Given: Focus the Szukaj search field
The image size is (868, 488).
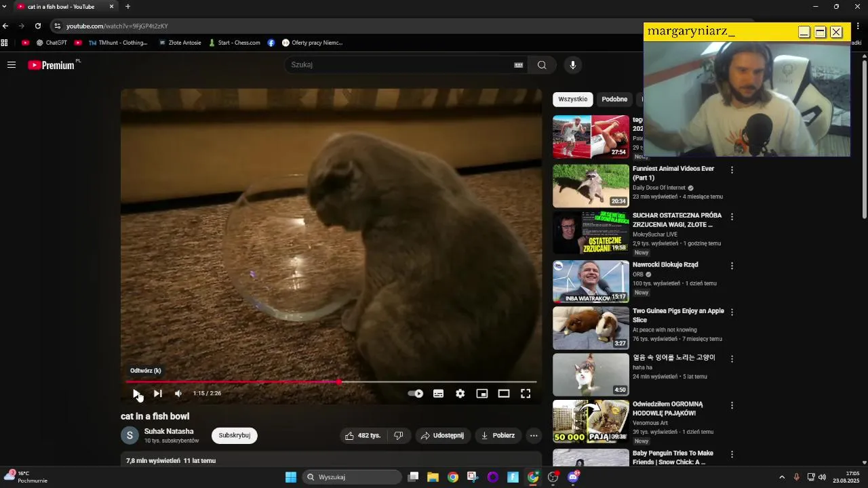Looking at the screenshot, I should click(399, 65).
